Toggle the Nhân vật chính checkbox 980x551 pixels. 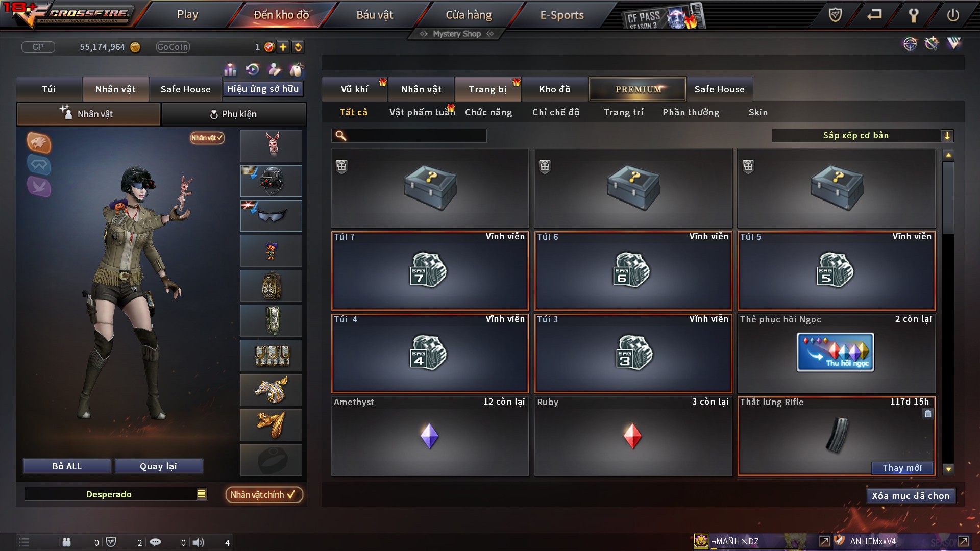(264, 494)
